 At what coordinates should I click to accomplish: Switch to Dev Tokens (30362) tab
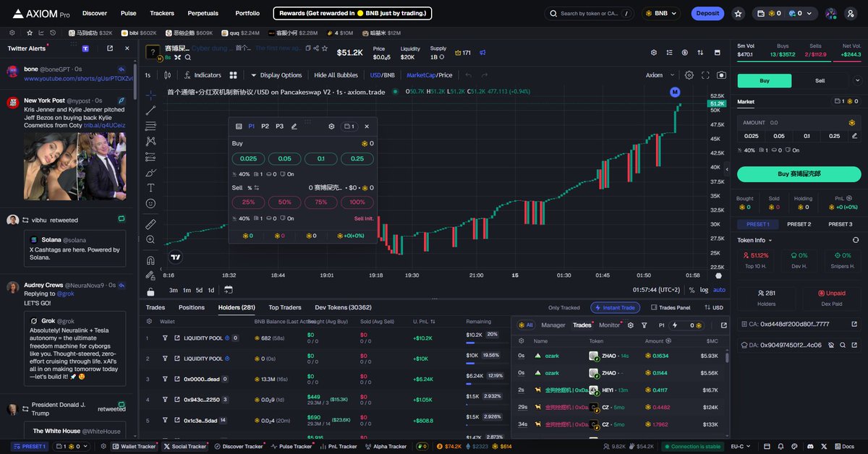tap(343, 307)
